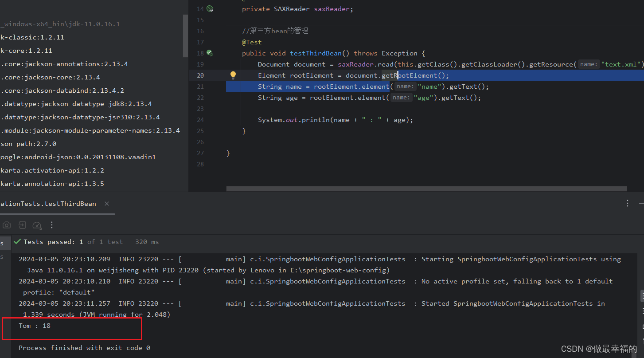Open the three-dot more menu next to gauge icon
This screenshot has width=644, height=358.
tap(52, 225)
